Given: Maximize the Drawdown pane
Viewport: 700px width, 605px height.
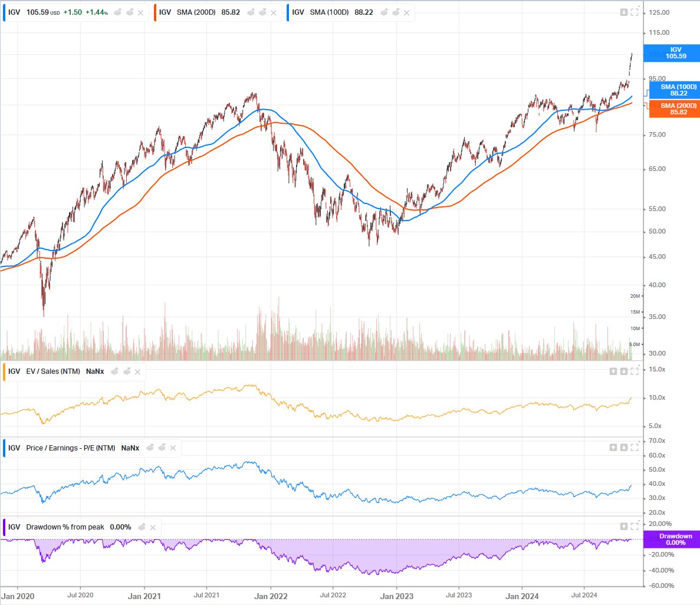Looking at the screenshot, I should (635, 527).
